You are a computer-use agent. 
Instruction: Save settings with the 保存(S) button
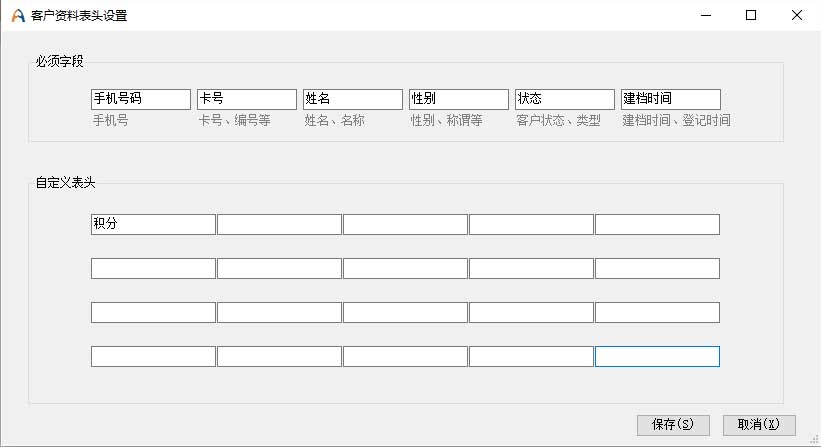click(x=673, y=425)
